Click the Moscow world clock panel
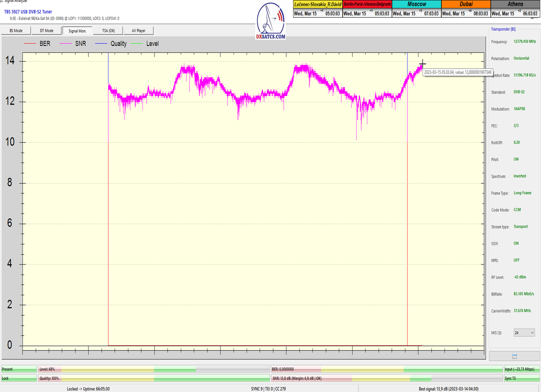This screenshot has width=541, height=392. pos(416,9)
